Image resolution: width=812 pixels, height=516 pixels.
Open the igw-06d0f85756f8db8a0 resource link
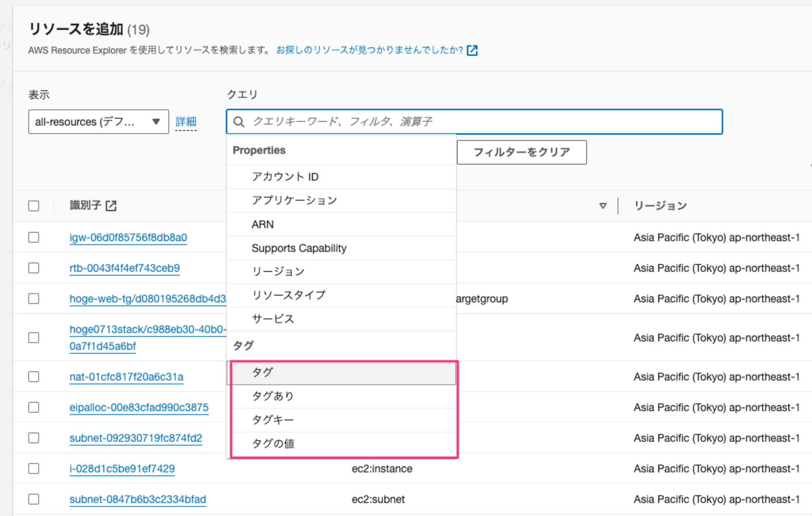pyautogui.click(x=128, y=237)
